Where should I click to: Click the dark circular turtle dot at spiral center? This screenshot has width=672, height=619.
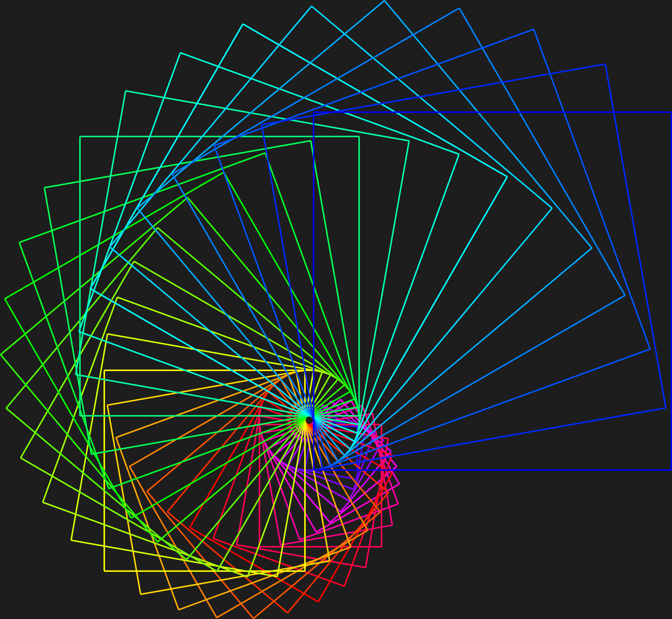(x=309, y=420)
